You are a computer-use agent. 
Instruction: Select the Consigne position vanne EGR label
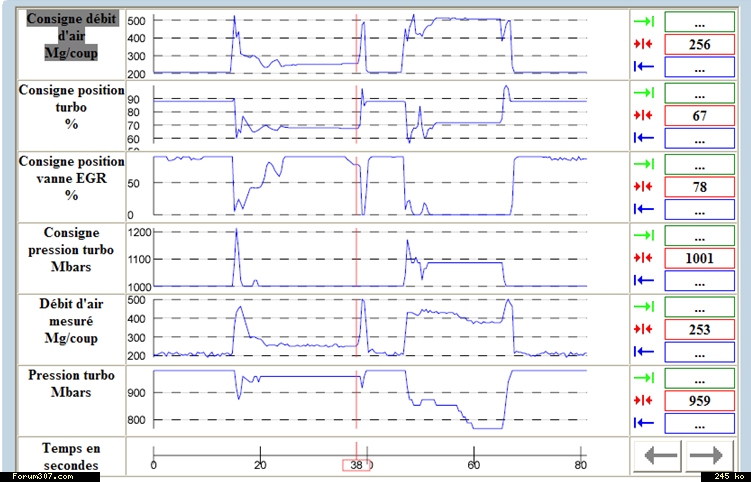[x=71, y=178]
